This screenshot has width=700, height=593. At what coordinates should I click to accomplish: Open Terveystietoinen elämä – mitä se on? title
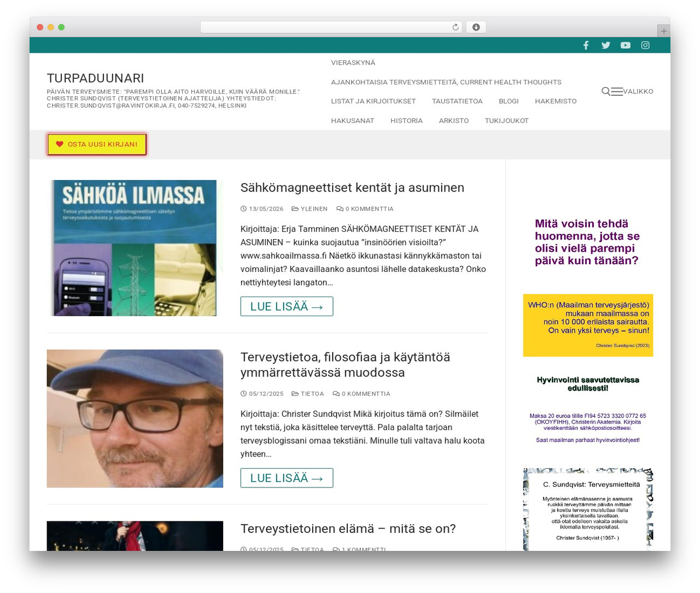click(x=348, y=529)
